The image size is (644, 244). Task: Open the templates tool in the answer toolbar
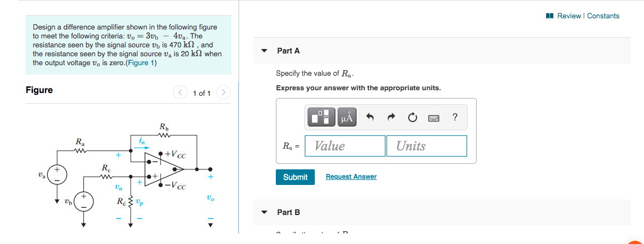pyautogui.click(x=321, y=118)
